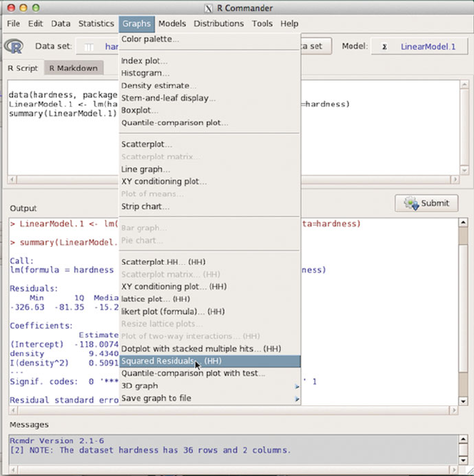
Task: Choose Squared Residuals... (HH) entry
Action: [x=210, y=361]
